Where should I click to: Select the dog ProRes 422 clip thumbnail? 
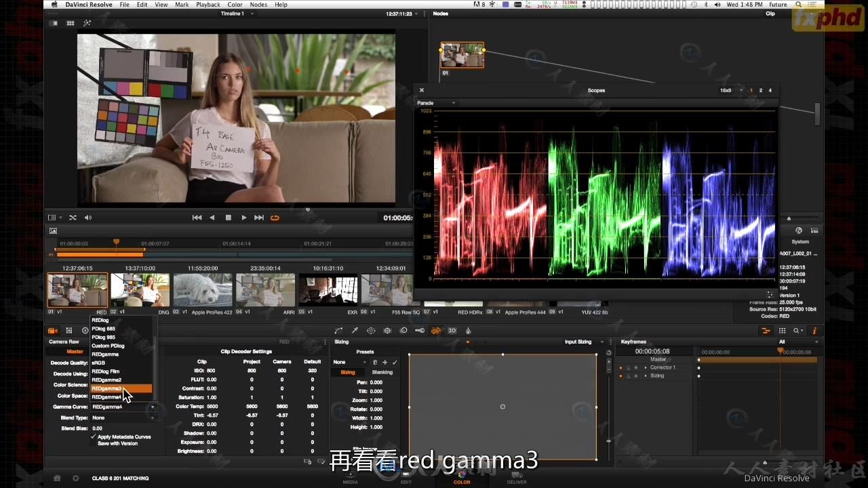(x=202, y=290)
